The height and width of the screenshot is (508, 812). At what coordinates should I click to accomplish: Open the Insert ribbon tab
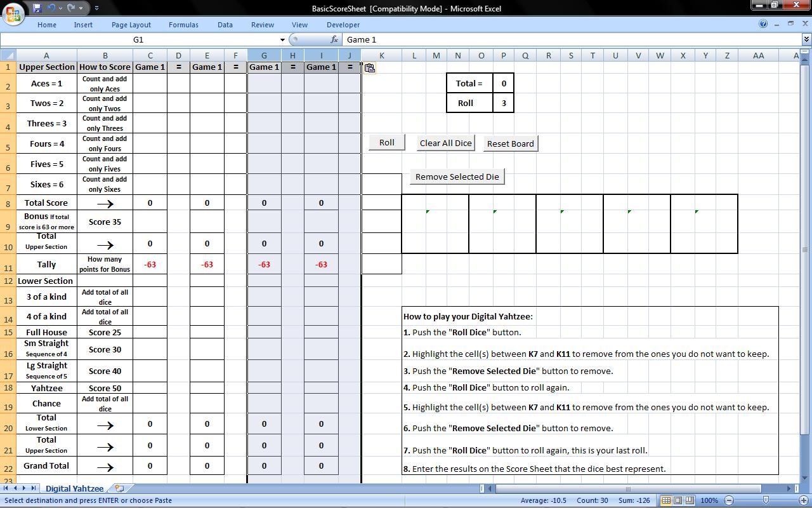[83, 25]
